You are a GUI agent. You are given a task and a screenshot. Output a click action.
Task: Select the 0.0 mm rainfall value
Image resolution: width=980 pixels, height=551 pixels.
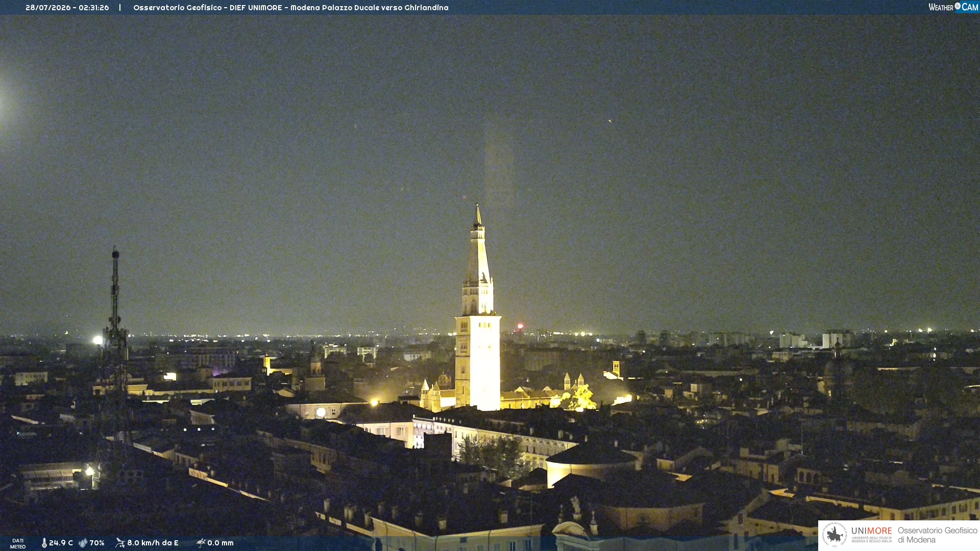tap(220, 543)
